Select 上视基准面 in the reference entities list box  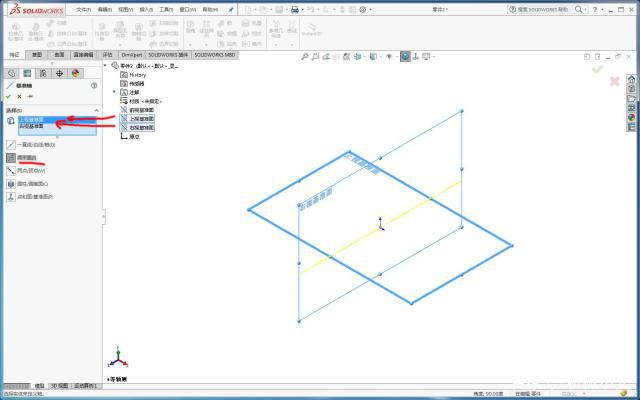(57, 120)
